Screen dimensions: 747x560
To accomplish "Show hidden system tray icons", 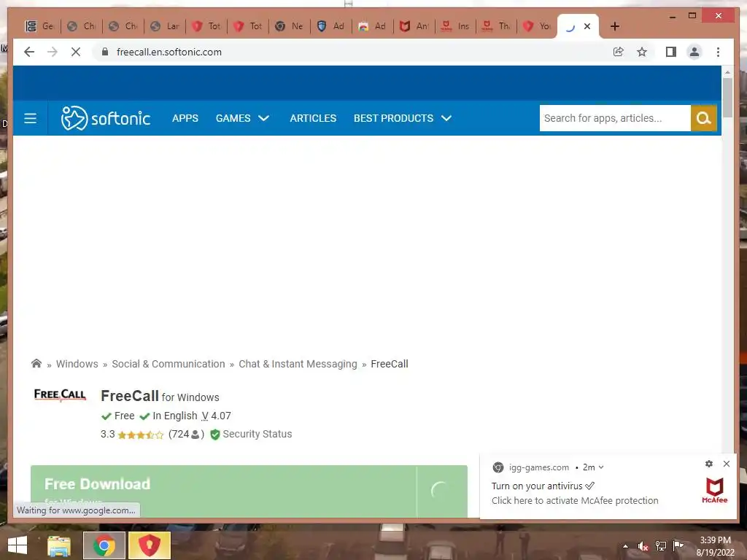I will [625, 546].
